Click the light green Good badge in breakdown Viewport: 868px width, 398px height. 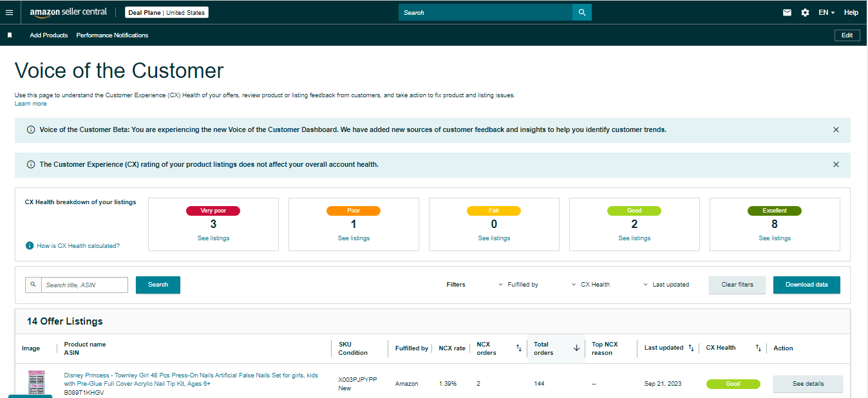click(x=634, y=211)
